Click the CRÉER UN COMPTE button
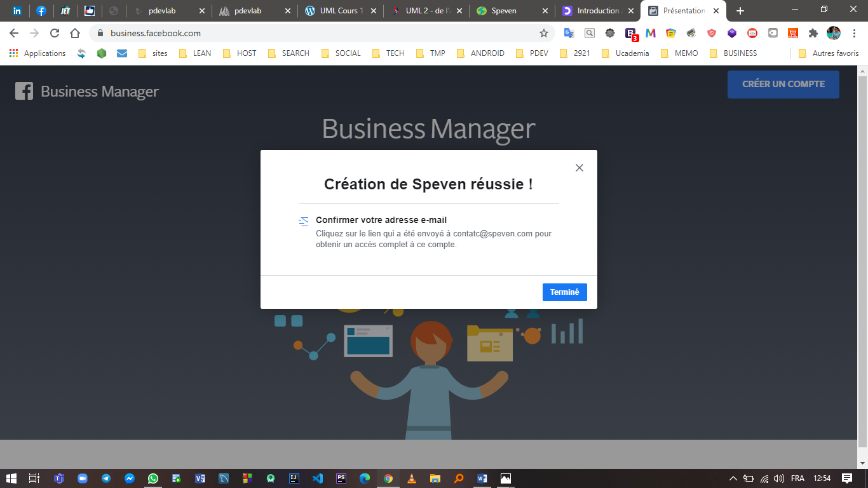The image size is (868, 488). coord(783,84)
